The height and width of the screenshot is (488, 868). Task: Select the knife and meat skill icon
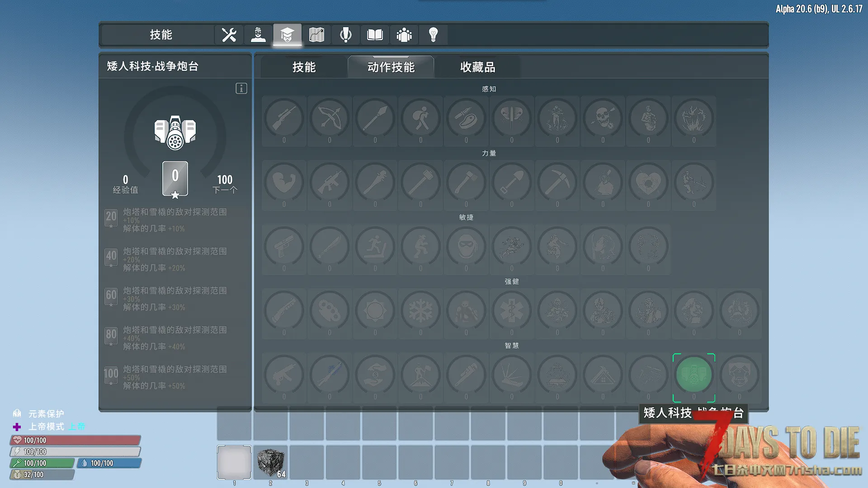(x=466, y=120)
